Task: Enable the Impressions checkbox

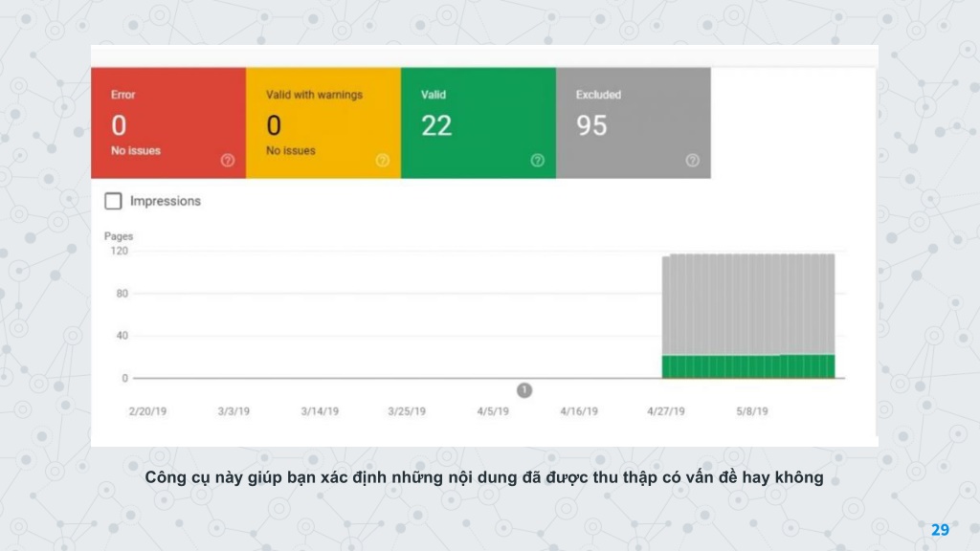Action: click(x=113, y=201)
